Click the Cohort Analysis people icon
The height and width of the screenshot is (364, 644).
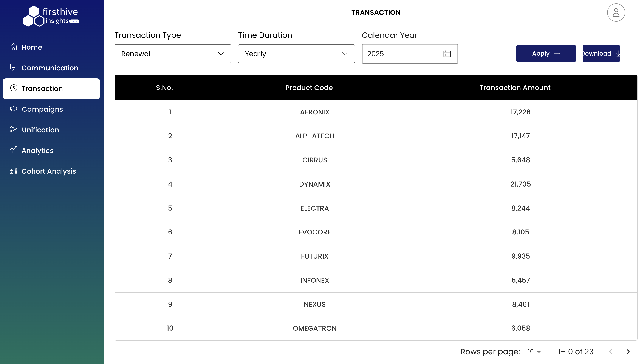point(14,171)
